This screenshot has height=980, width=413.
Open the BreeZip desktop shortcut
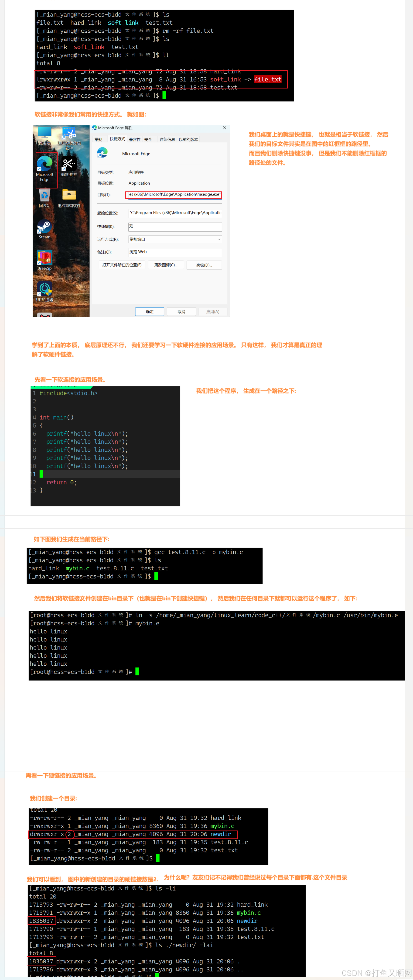[x=44, y=261]
